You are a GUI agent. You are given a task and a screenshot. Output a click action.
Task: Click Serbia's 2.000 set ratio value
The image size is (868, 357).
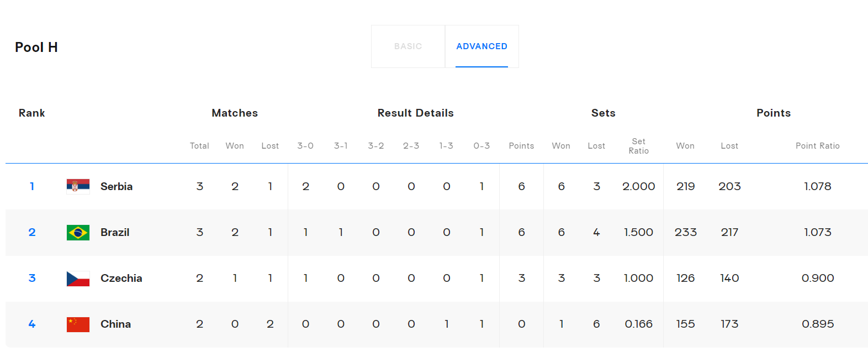638,187
